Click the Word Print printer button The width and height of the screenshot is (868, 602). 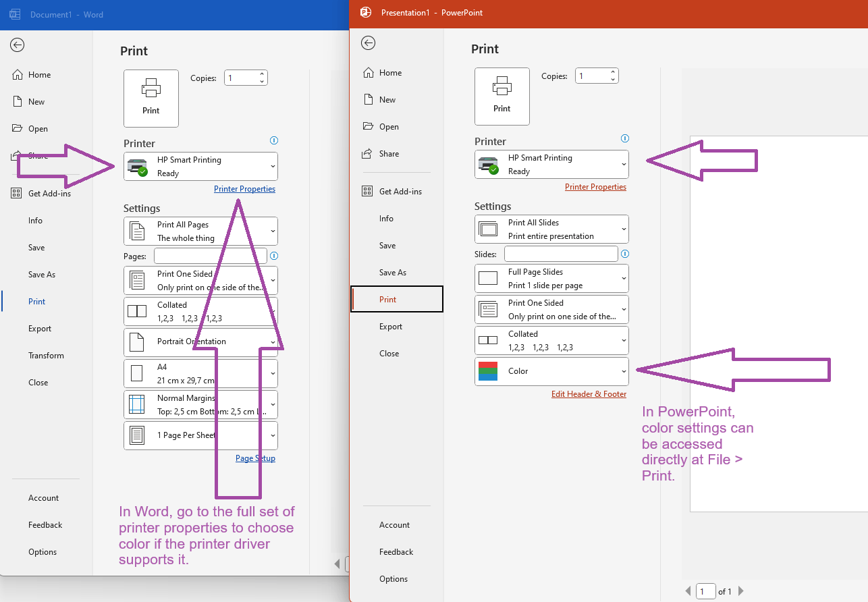[151, 99]
